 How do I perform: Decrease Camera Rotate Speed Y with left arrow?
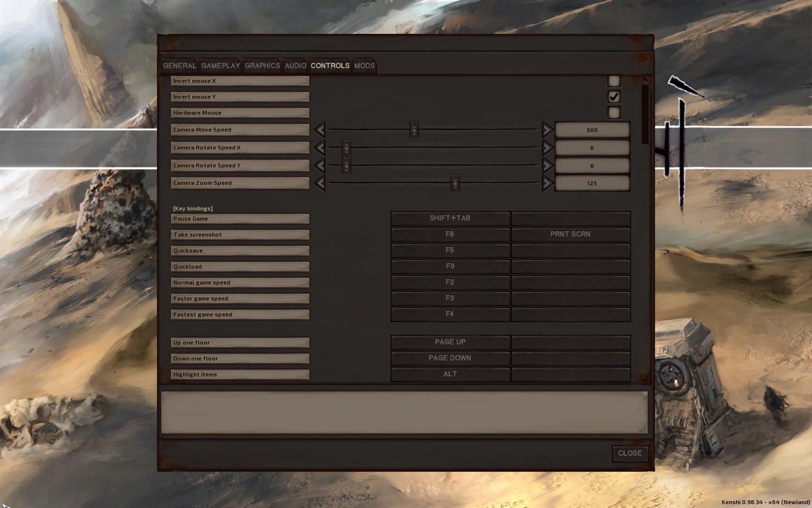pos(319,165)
